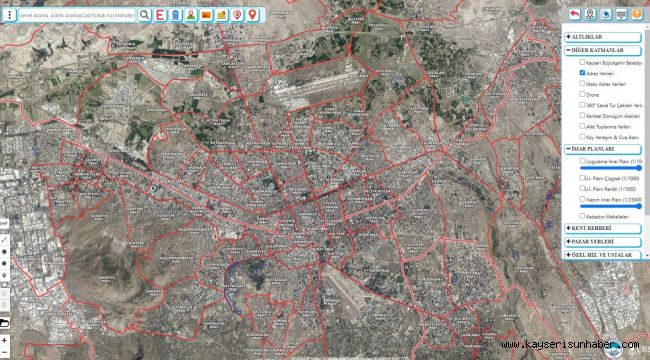Click the solid red location pin icon

252,15
